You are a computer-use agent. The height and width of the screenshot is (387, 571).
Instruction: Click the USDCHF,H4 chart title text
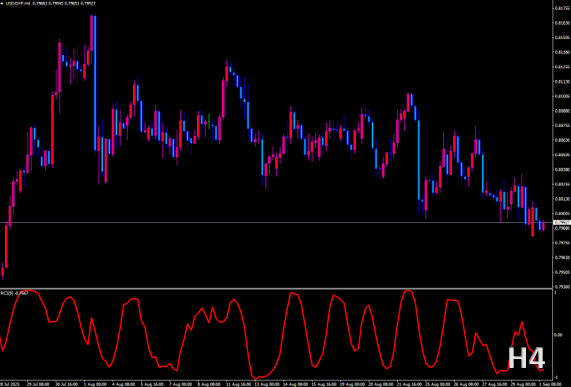(17, 3)
